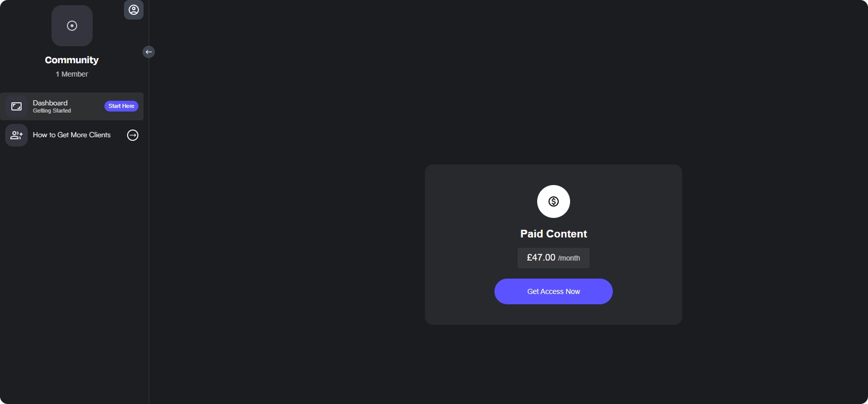
Task: Open How to Get More Clients
Action: pyautogui.click(x=72, y=135)
